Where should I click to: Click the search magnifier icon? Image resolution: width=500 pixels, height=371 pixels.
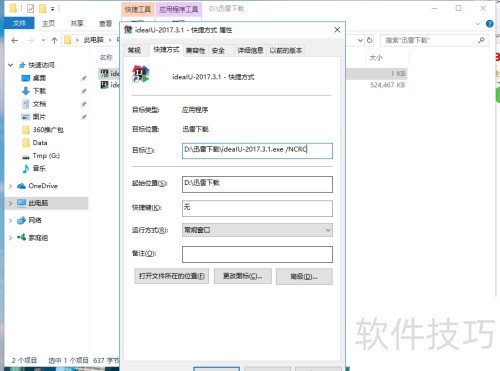(481, 40)
